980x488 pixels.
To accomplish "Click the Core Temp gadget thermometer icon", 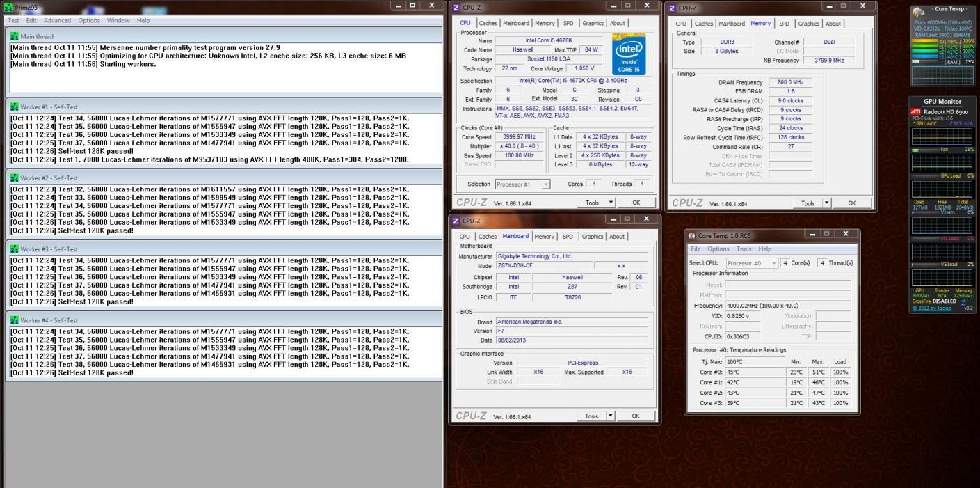I will 918,12.
